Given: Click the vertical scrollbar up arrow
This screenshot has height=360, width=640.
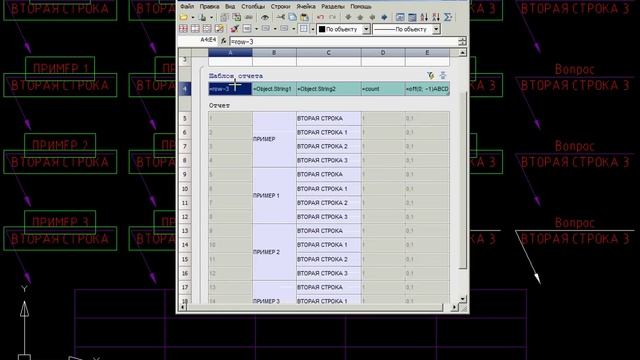Looking at the screenshot, I should (462, 53).
